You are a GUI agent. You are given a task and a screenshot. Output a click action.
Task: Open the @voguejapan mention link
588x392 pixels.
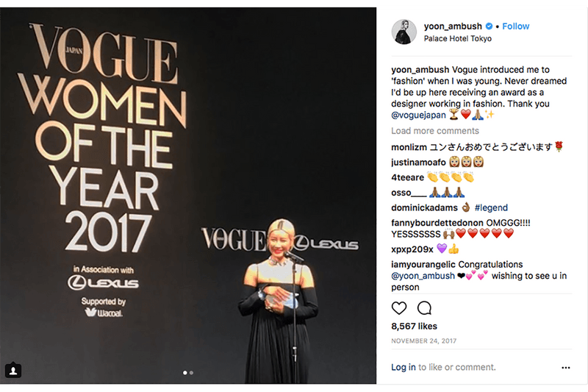(x=418, y=115)
